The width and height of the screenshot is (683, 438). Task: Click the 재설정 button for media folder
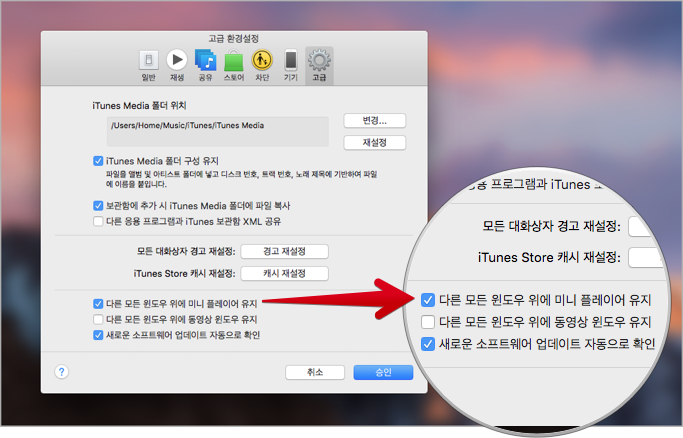point(375,142)
